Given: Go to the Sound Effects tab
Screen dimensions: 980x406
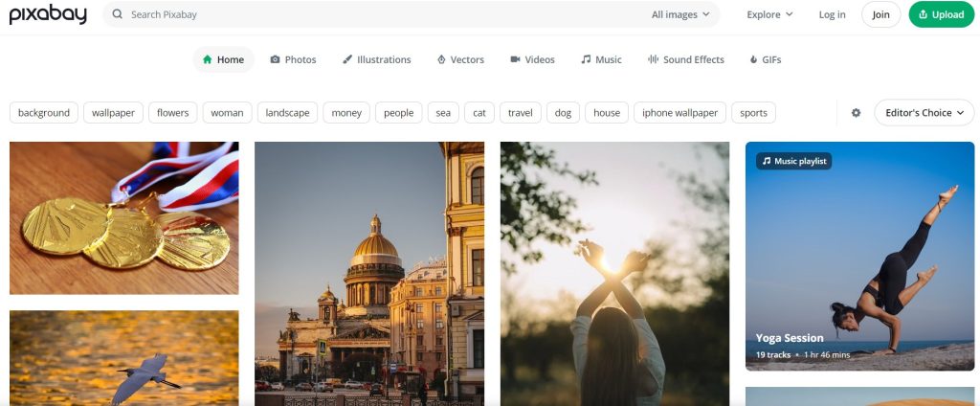Looking at the screenshot, I should point(685,59).
